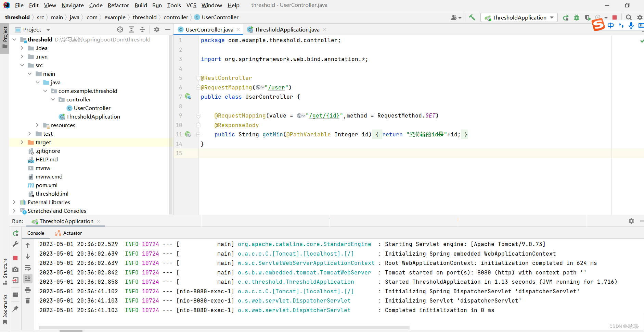Select UserController class in project tree
Screen dimensions: 644x332
point(92,108)
